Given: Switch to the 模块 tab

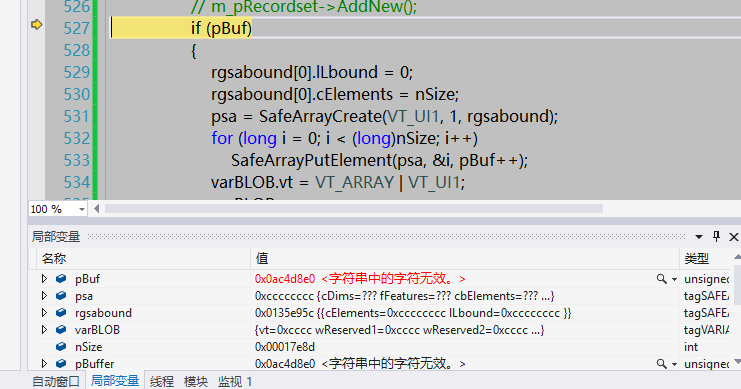Looking at the screenshot, I should [x=196, y=381].
